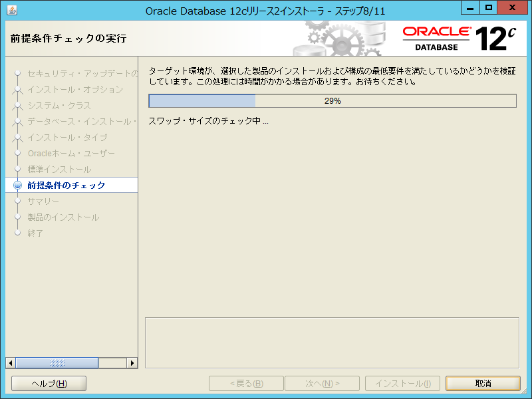Go to the Oracleホーム・ユーザー step

coord(71,154)
